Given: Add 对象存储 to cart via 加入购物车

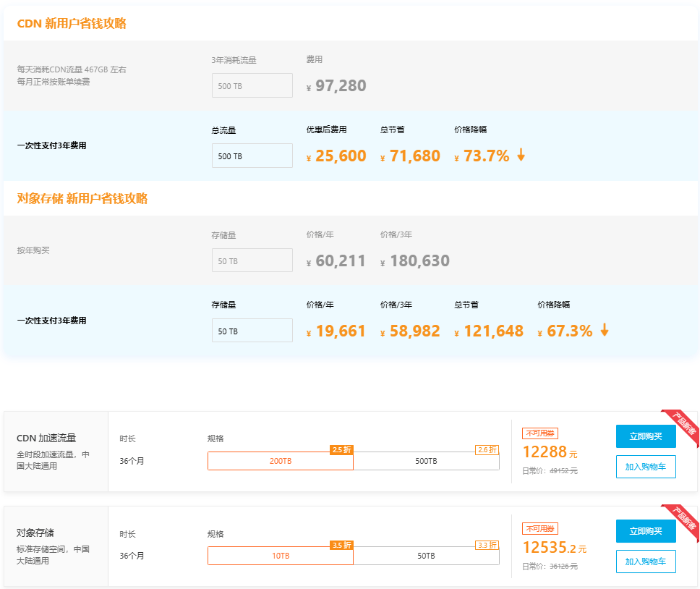Looking at the screenshot, I should (646, 562).
